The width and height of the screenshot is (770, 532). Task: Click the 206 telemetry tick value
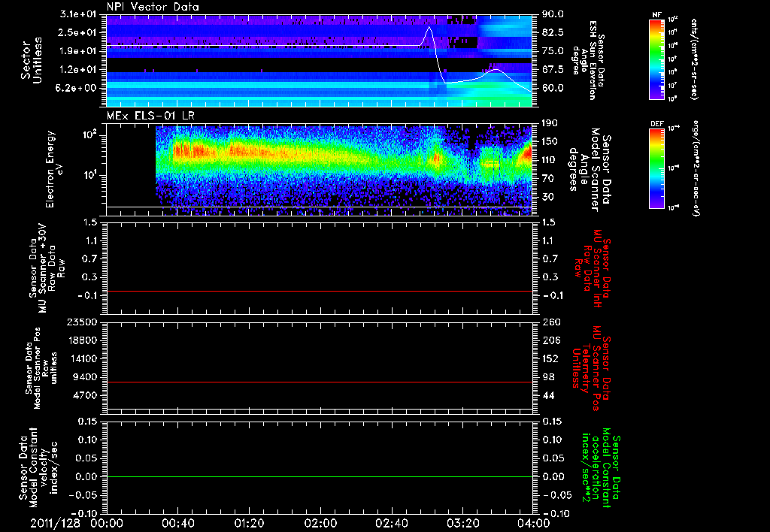click(550, 340)
